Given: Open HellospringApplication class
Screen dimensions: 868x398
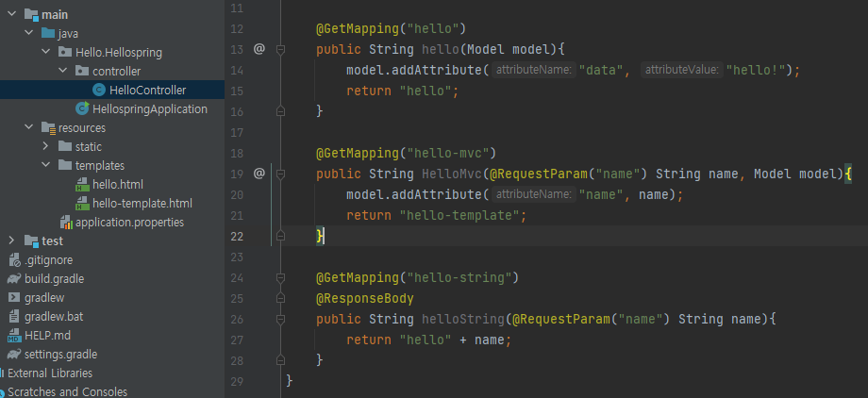Looking at the screenshot, I should pos(150,109).
